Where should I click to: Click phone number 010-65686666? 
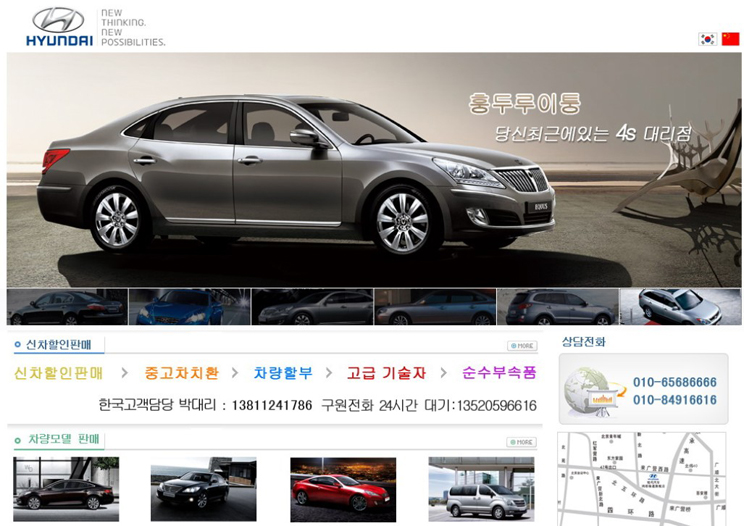(x=675, y=382)
